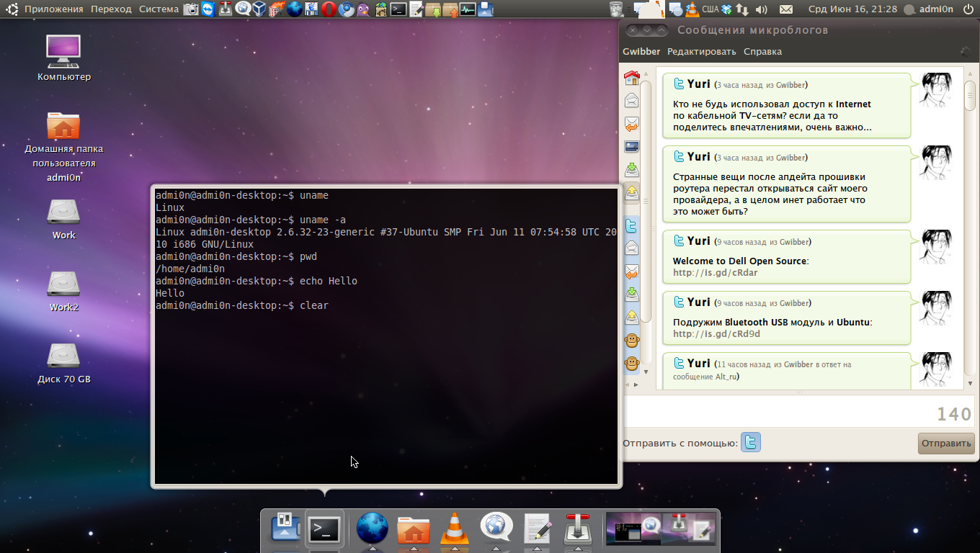Open VirtualBox from the top panel
The image size is (980, 553).
point(259,9)
